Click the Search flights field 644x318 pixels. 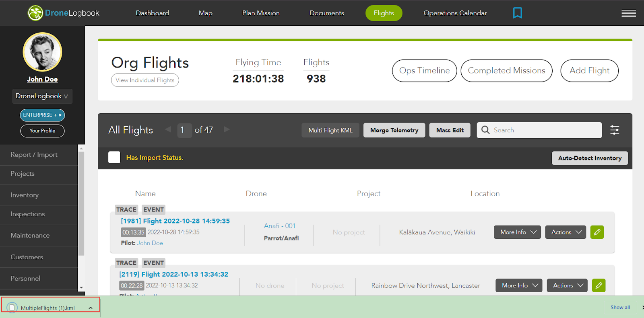point(539,130)
